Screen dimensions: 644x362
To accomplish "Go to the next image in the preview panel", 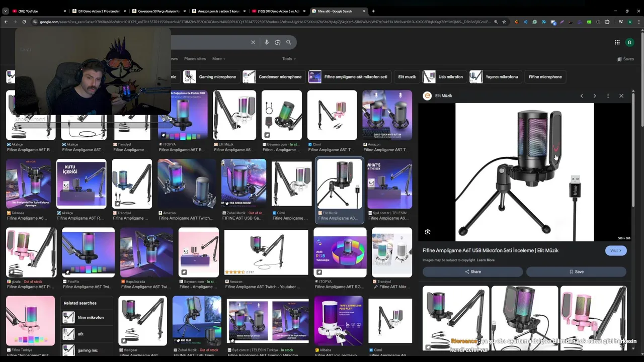I will pyautogui.click(x=595, y=96).
